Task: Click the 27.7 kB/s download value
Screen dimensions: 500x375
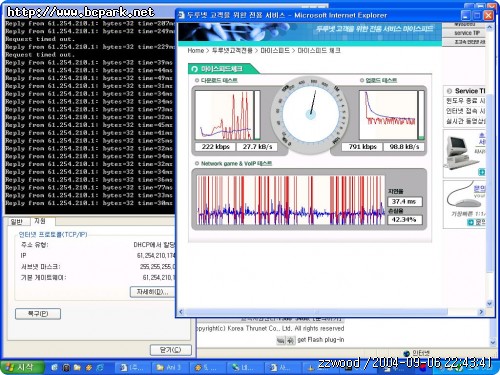Action: [x=257, y=147]
